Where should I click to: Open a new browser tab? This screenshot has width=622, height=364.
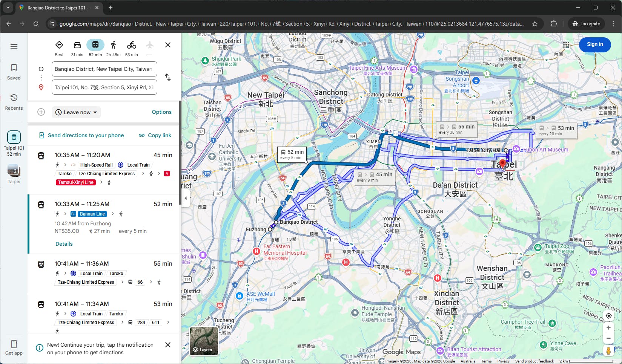coord(111,8)
